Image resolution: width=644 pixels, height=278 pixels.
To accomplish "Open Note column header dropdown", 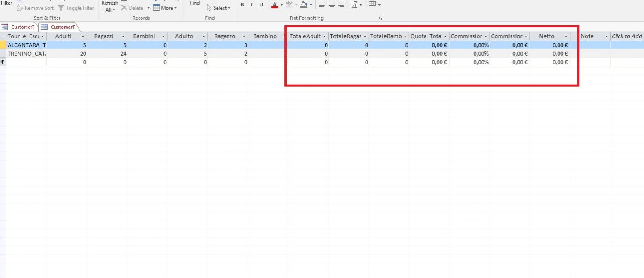I will pos(607,36).
